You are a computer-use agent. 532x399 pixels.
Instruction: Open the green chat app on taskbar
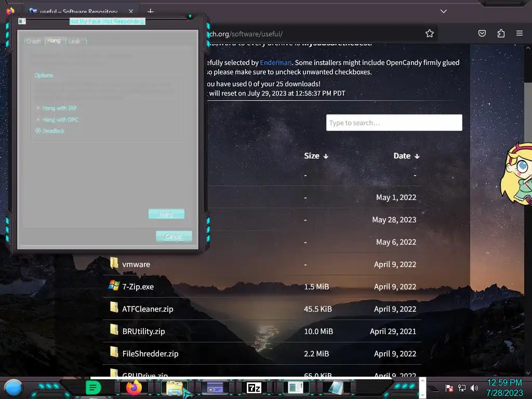[94, 388]
